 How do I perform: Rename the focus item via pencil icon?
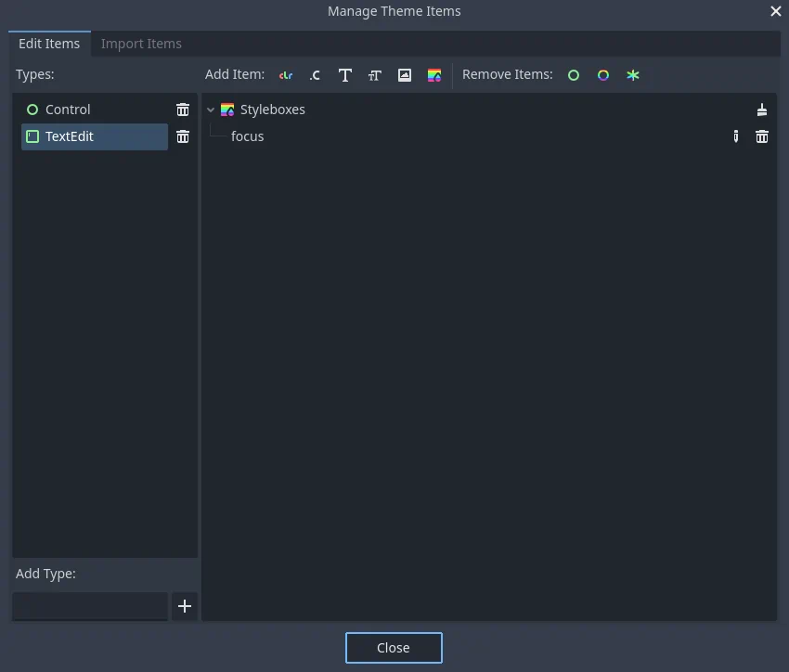click(x=736, y=136)
